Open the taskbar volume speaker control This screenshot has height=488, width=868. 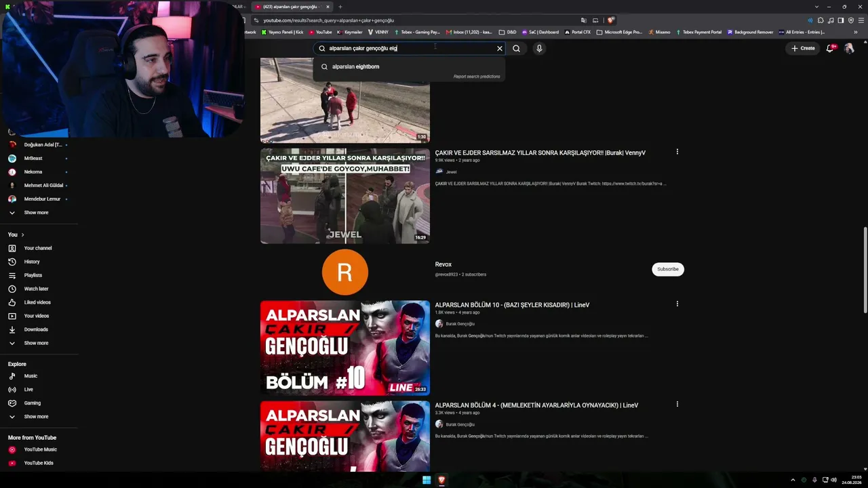(833, 480)
